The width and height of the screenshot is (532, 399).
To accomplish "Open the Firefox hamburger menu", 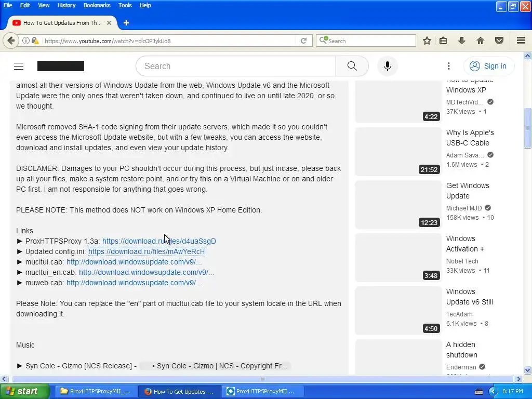I will point(521,41).
